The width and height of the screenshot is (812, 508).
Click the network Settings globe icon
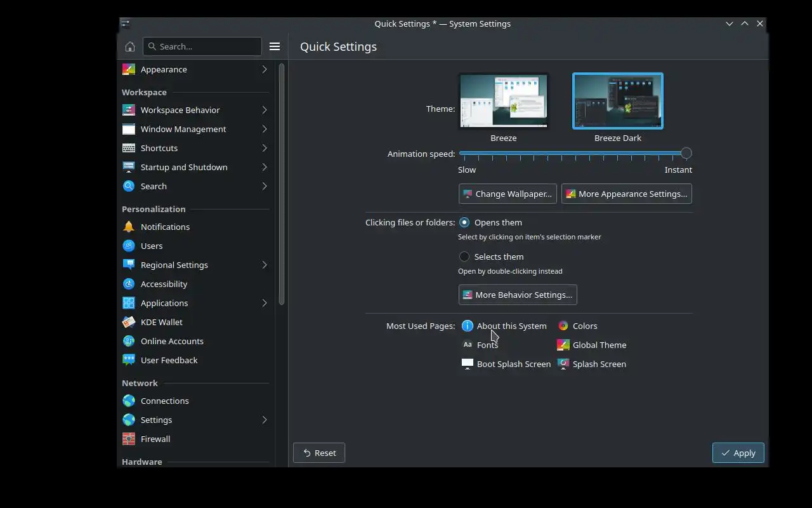point(129,420)
